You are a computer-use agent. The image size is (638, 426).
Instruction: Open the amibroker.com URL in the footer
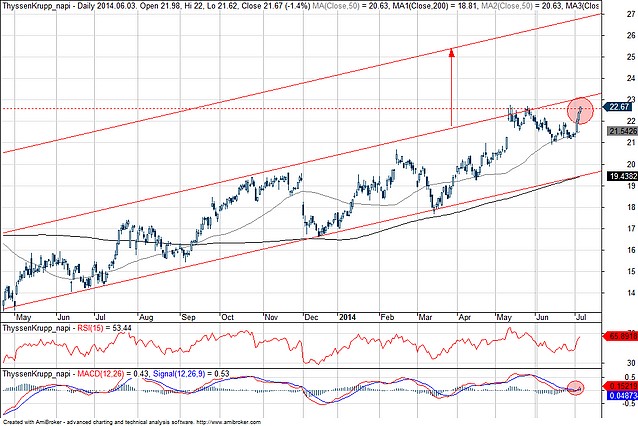(x=228, y=422)
